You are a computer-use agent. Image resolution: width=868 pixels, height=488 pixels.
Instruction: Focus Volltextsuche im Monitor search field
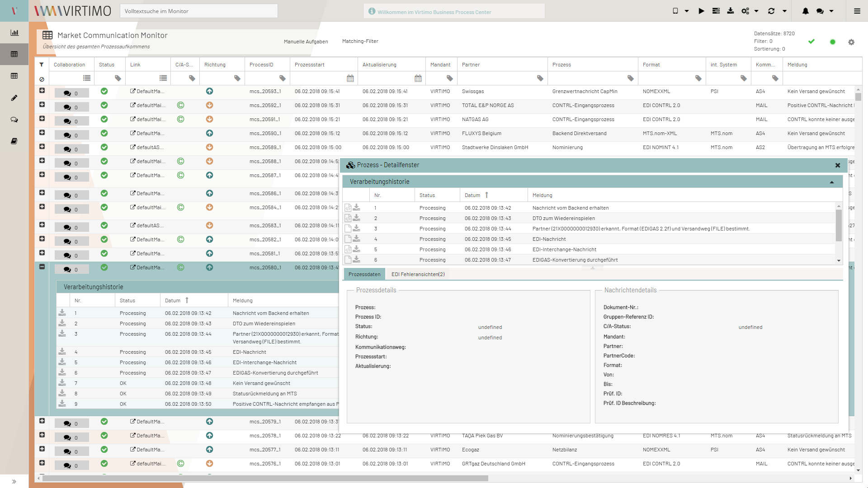point(199,11)
